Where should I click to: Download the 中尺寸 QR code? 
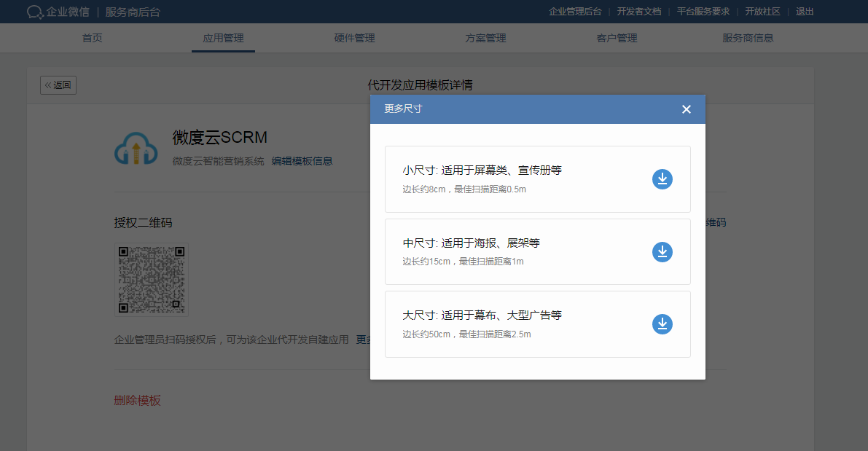point(662,252)
